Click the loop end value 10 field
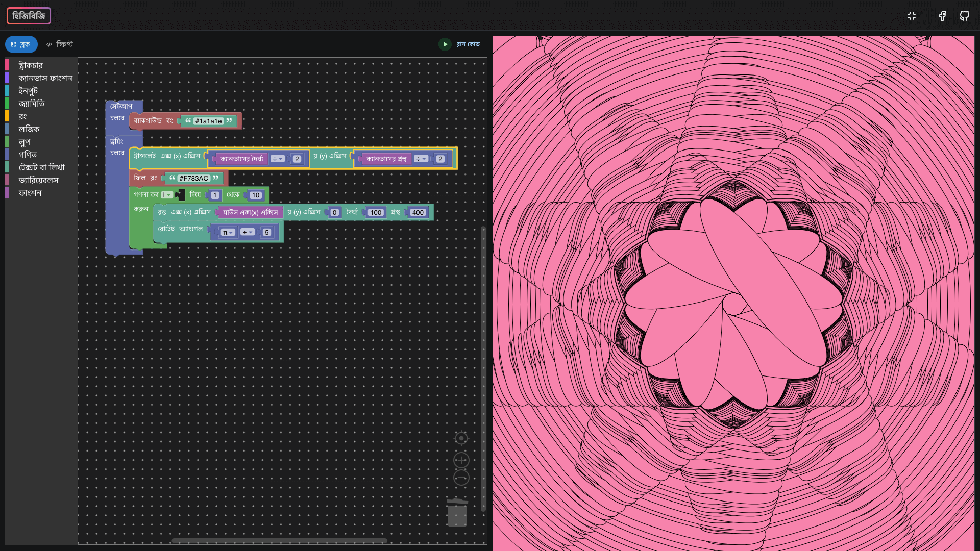The height and width of the screenshot is (551, 980). point(255,195)
